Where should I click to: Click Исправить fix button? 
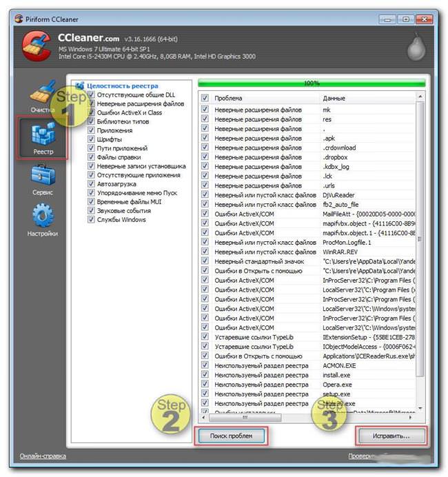click(391, 436)
